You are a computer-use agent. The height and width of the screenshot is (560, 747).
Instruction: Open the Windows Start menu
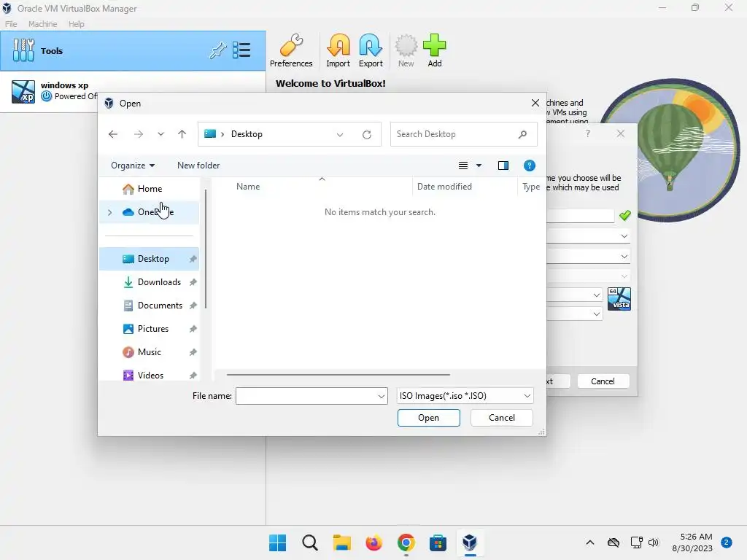click(x=278, y=542)
